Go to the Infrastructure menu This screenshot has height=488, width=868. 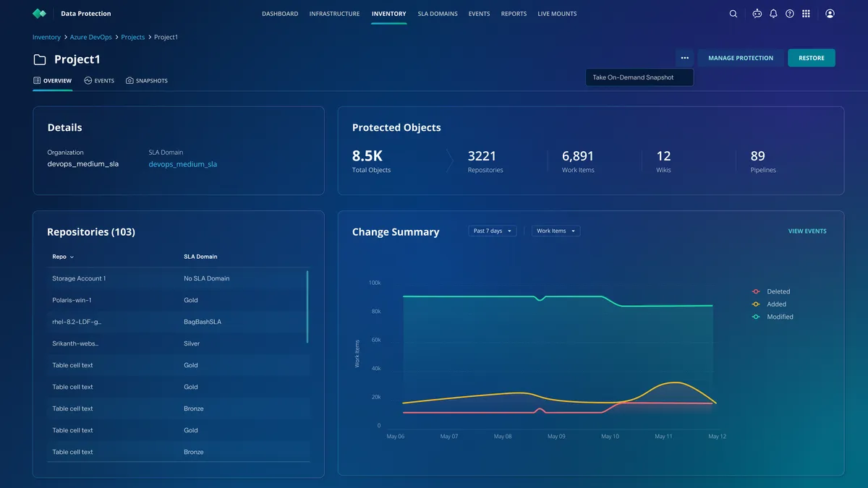click(x=334, y=14)
